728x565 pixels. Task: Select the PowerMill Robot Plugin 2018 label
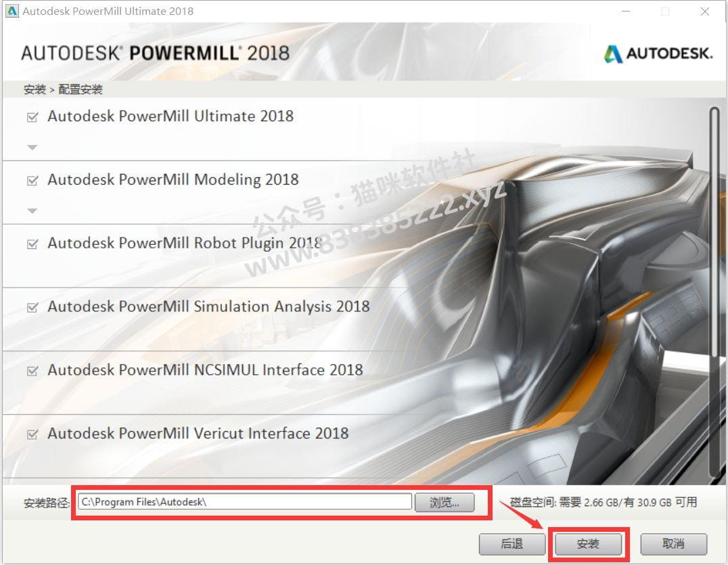tap(185, 244)
